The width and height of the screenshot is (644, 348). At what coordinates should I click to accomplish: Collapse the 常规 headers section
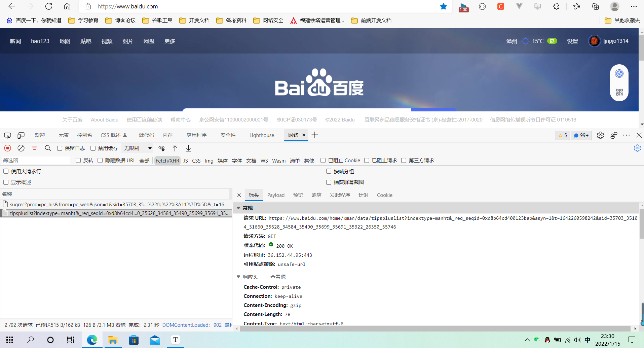coord(239,208)
